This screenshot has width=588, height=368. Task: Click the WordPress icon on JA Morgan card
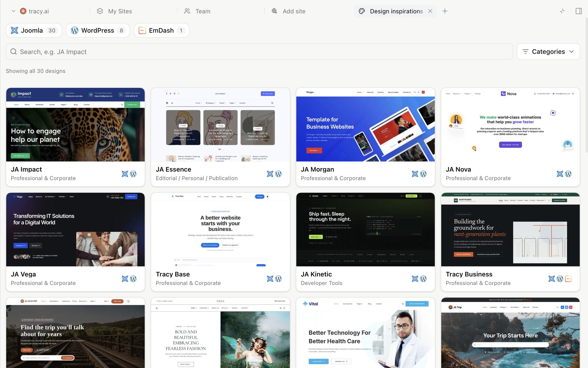tap(423, 174)
